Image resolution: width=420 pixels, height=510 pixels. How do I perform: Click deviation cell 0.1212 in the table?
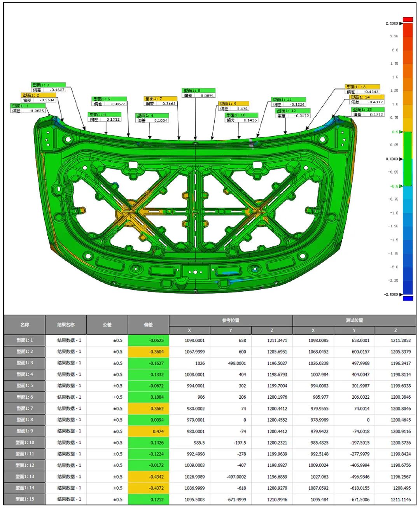149,499
